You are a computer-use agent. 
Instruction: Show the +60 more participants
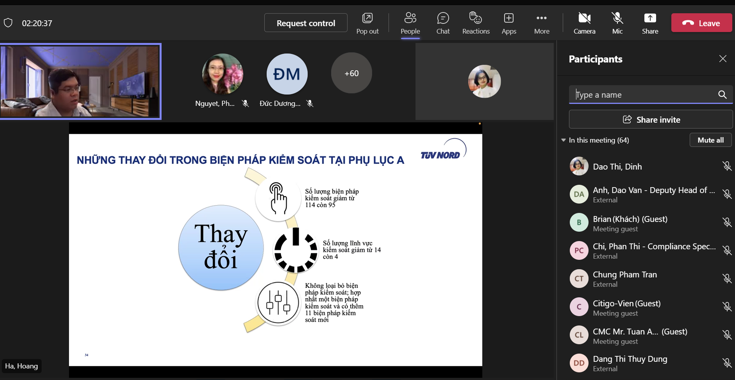(x=352, y=73)
